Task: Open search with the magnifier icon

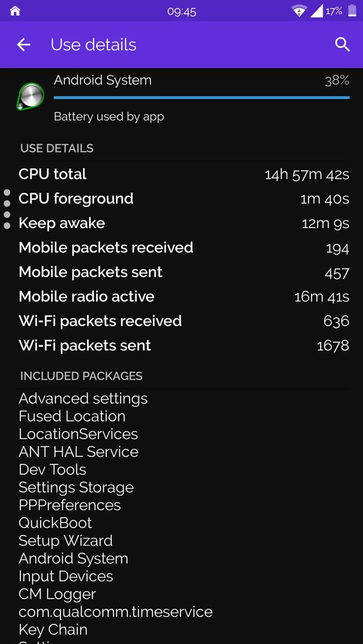Action: (x=343, y=44)
